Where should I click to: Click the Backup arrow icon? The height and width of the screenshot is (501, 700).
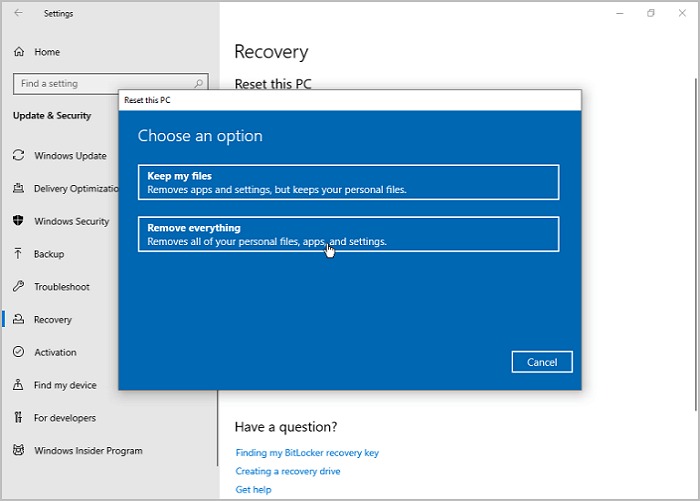(x=19, y=254)
